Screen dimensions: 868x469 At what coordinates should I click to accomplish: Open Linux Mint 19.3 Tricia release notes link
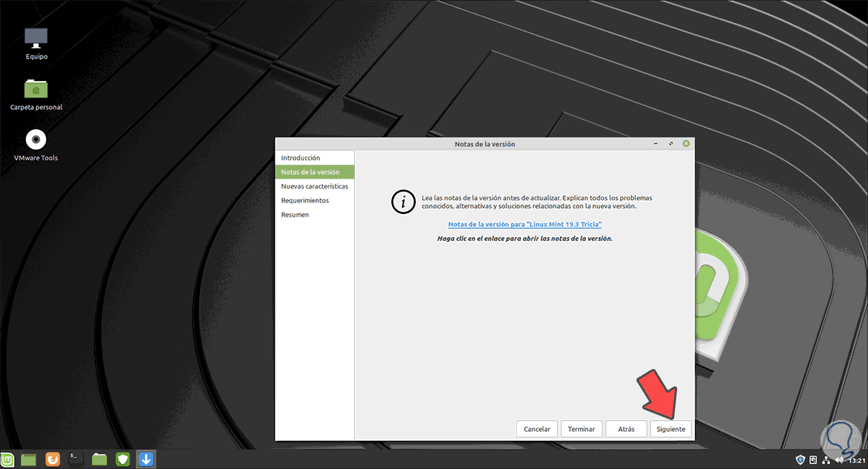(x=525, y=224)
